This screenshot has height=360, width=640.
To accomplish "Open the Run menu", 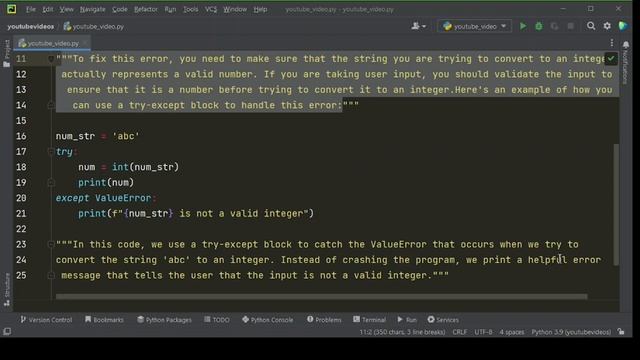I will [170, 9].
